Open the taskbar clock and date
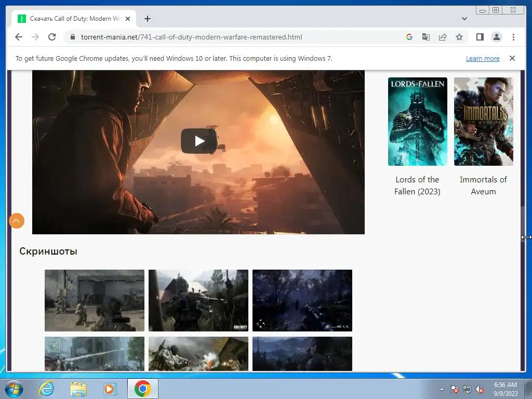532x399 pixels. point(506,389)
